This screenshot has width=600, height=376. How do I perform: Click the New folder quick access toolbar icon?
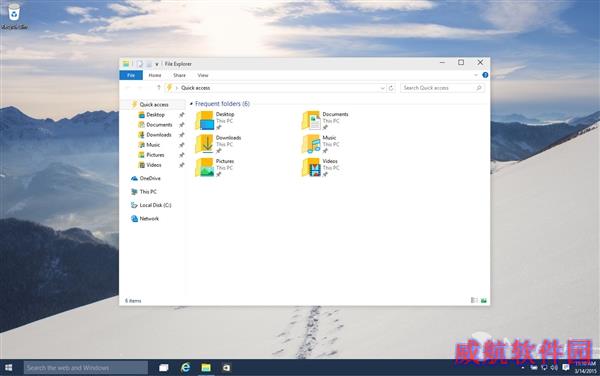tap(149, 64)
